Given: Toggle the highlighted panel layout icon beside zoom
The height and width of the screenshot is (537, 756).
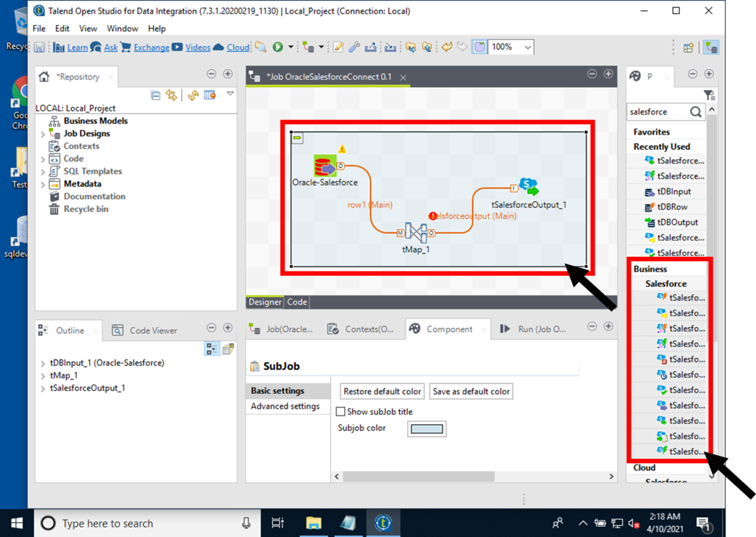Looking at the screenshot, I should coord(479,47).
